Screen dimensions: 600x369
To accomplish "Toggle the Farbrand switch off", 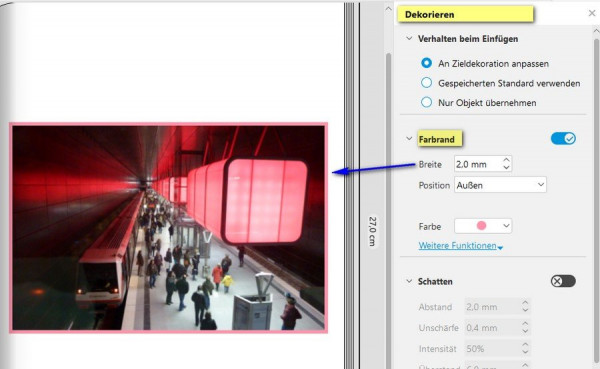I will click(563, 138).
